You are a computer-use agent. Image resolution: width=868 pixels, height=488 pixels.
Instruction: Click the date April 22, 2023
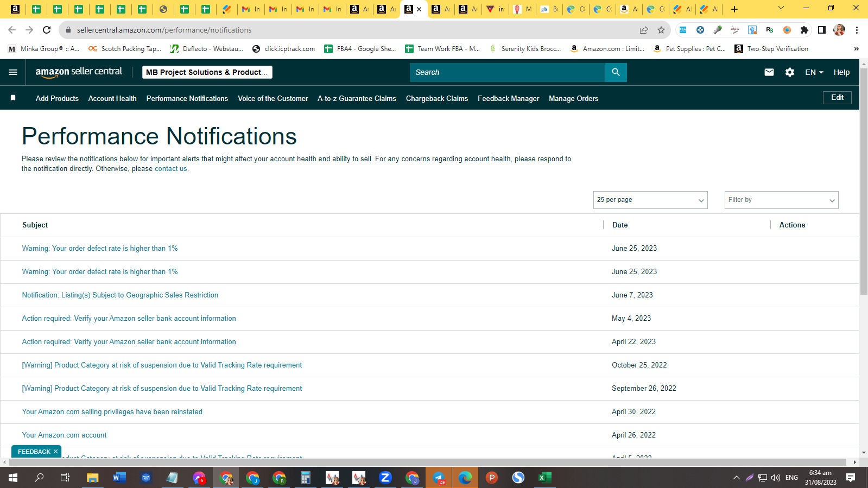tap(633, 341)
